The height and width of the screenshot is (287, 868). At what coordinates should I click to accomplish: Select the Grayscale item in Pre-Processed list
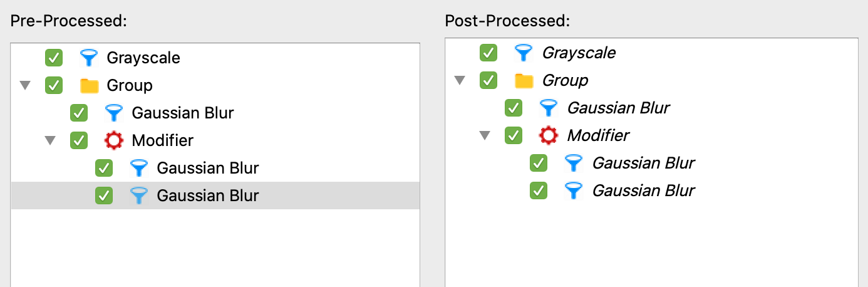(x=143, y=58)
